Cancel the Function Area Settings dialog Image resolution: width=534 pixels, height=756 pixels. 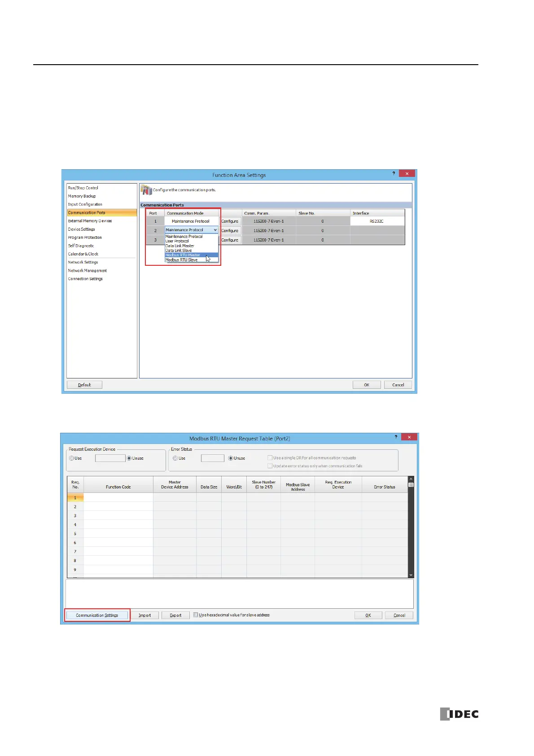point(398,385)
